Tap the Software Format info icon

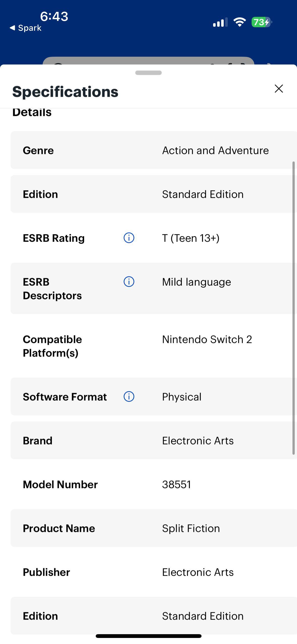(x=129, y=397)
